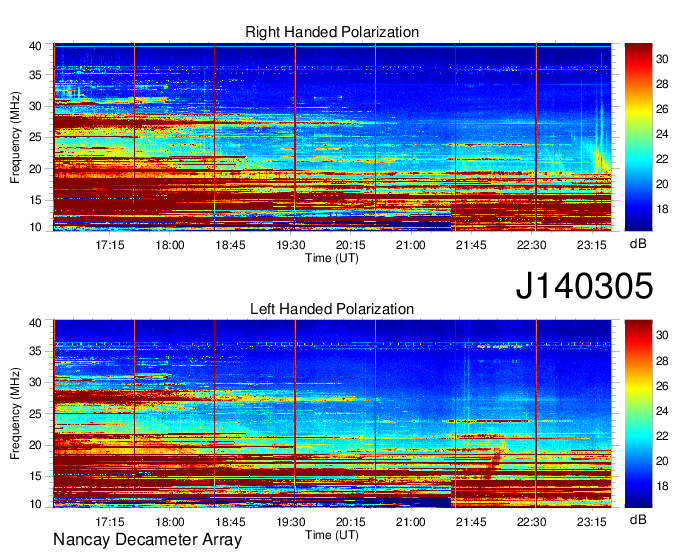Screen dimensions: 680x552
Task: Click the "Nancay Decameter Array" caption
Action: click(147, 540)
